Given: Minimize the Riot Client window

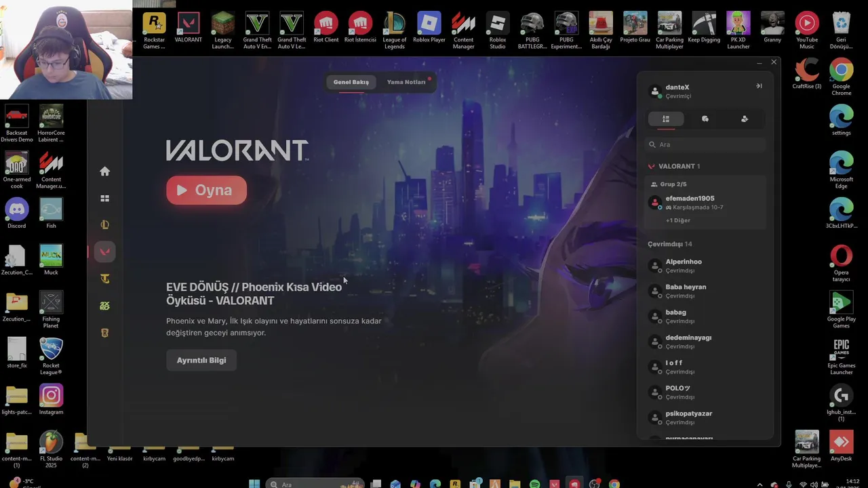Looking at the screenshot, I should 759,62.
